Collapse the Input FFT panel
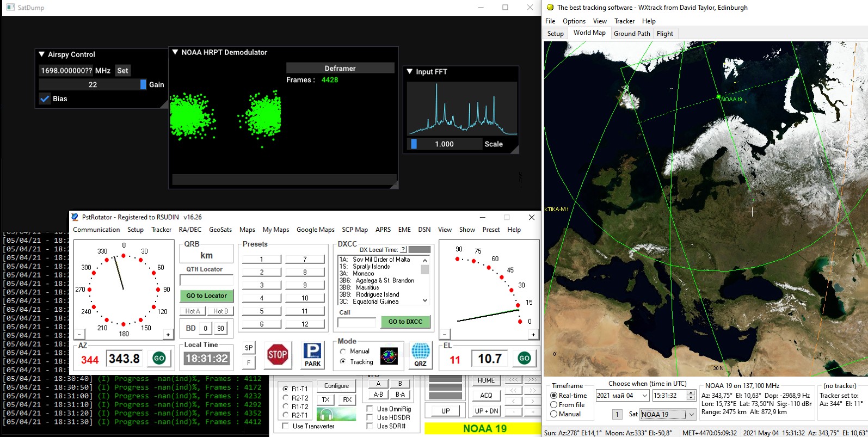 [x=410, y=72]
